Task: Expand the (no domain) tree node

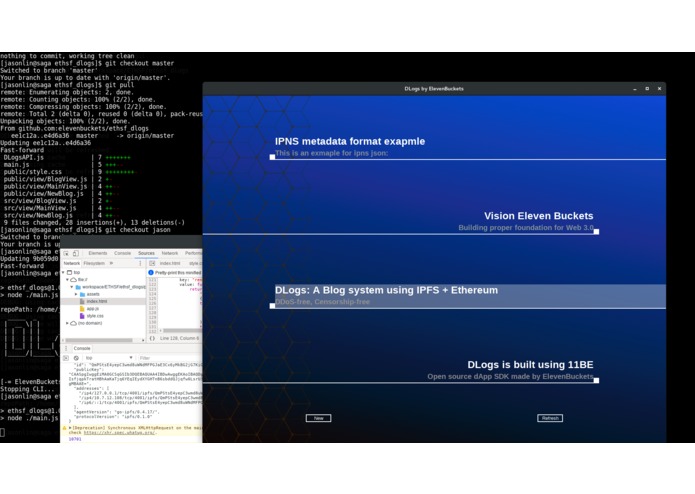Action: (x=67, y=323)
